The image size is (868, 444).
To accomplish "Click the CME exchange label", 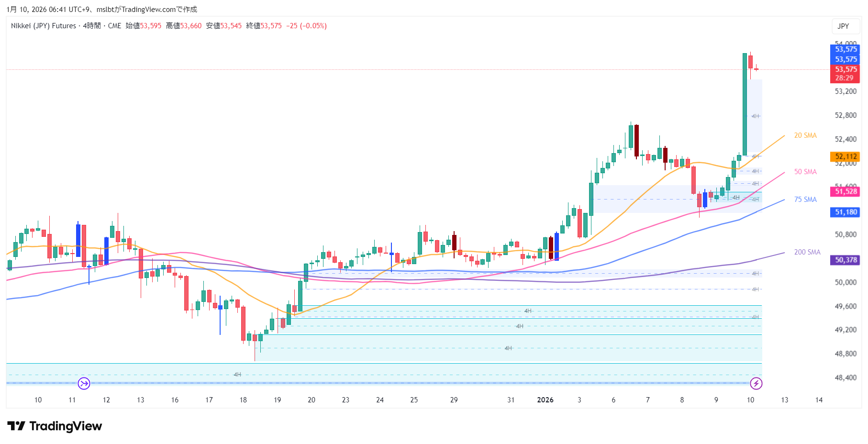I will (x=114, y=26).
